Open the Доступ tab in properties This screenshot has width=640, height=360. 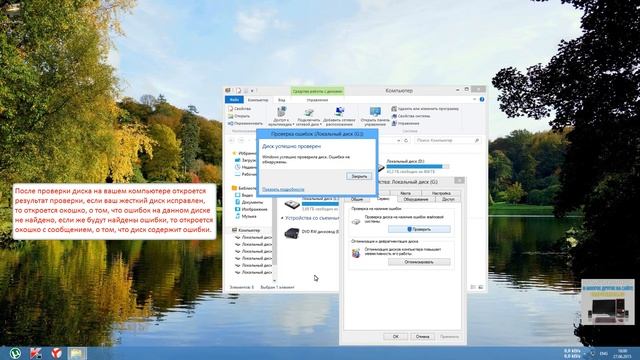tap(448, 199)
